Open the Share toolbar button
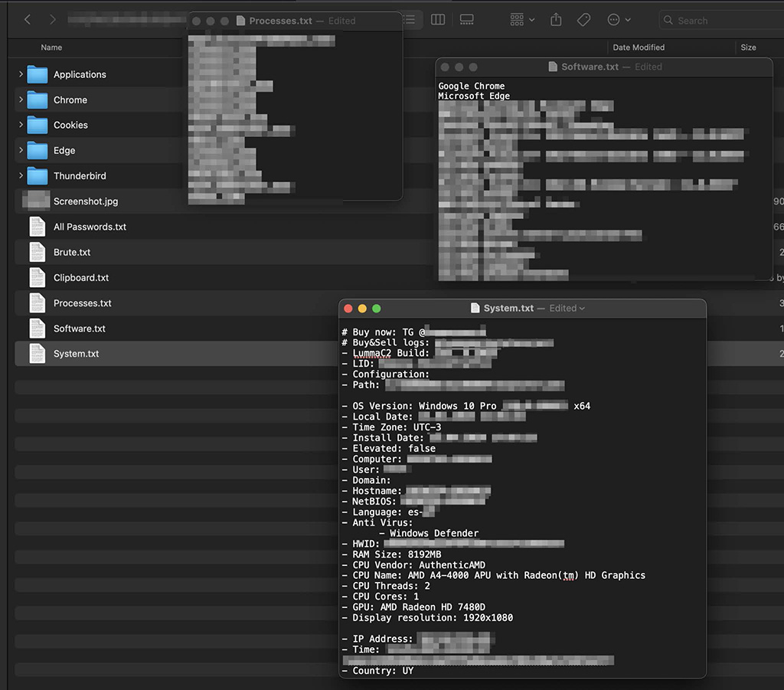The width and height of the screenshot is (784, 690). tap(557, 19)
